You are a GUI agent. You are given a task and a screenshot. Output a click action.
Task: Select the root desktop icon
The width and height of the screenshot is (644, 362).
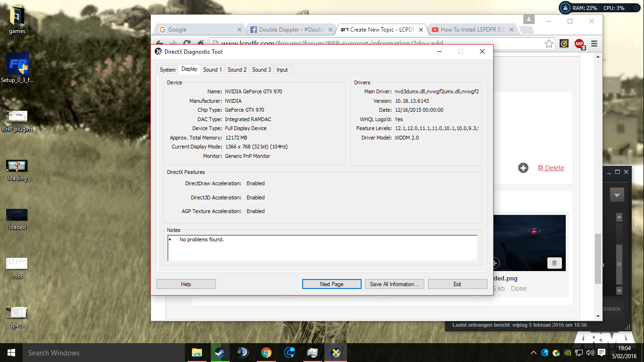tap(17, 268)
